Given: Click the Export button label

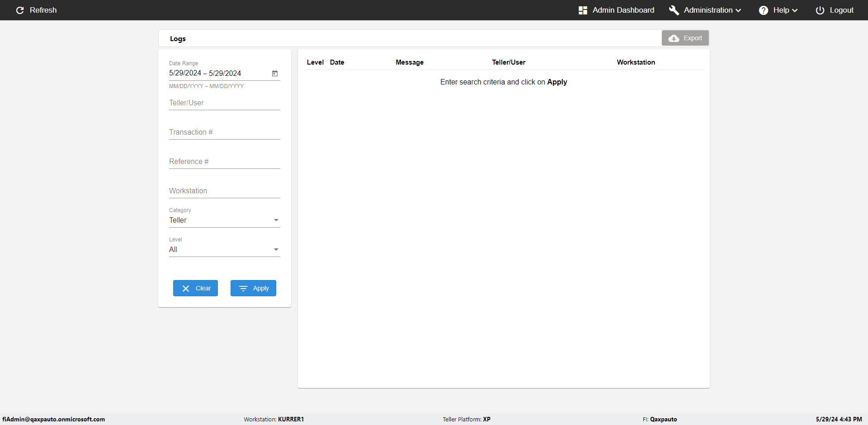Looking at the screenshot, I should click(693, 38).
